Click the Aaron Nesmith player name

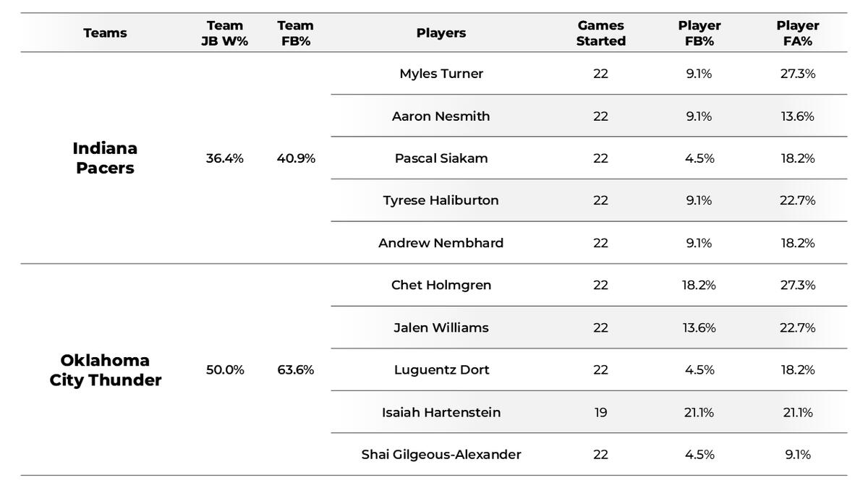click(441, 116)
